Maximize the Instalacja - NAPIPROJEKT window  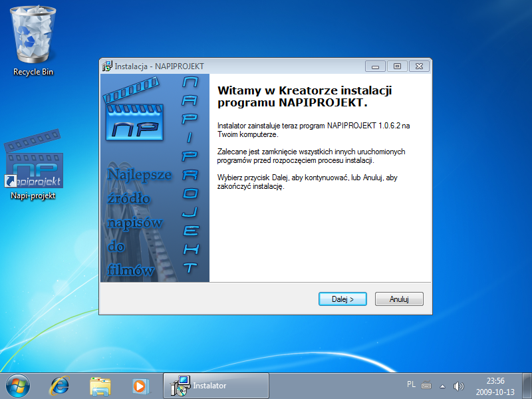(397, 66)
